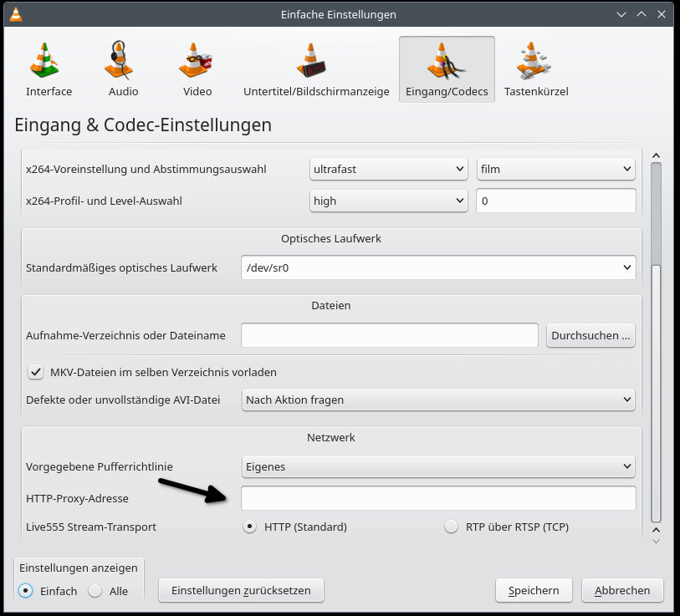Open the x264 profile dropdown showing high
The image size is (680, 616).
click(x=389, y=201)
